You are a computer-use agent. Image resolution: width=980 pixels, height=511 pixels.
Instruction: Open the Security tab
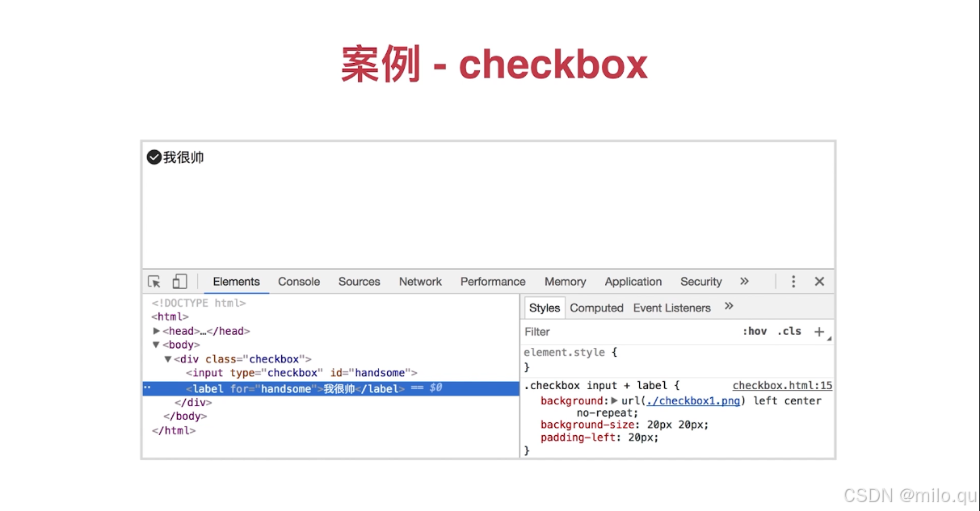click(700, 282)
